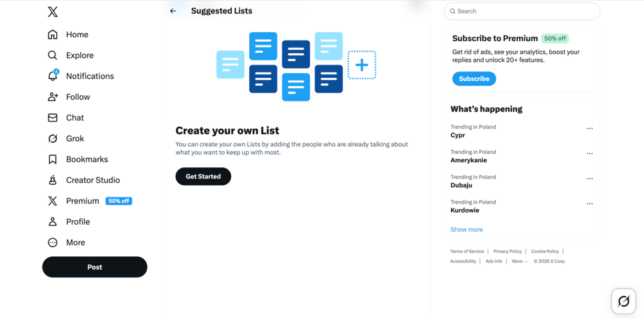Click the Show more link

[466, 230]
